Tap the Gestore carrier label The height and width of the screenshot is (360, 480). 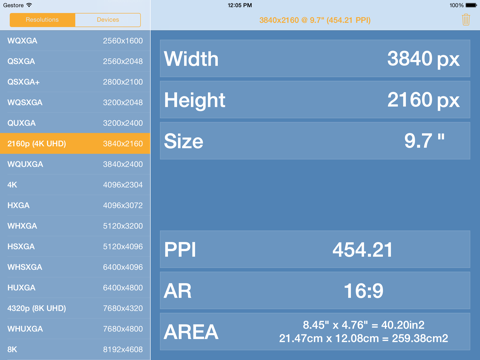point(13,5)
